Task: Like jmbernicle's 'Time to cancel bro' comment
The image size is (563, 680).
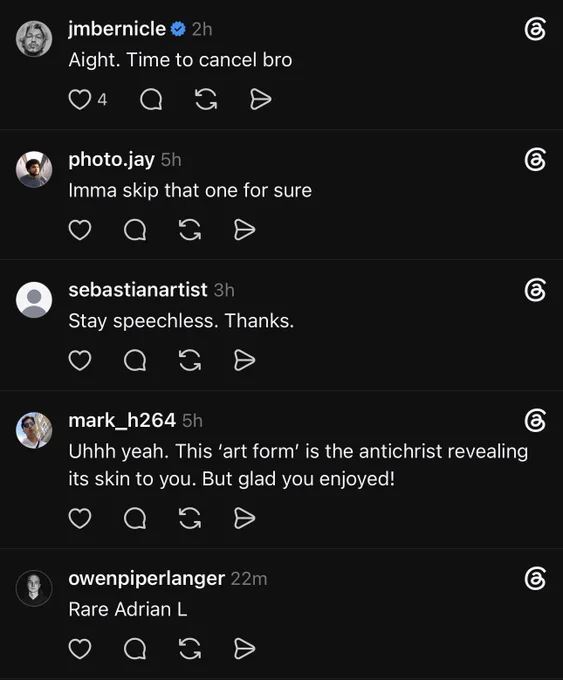Action: (80, 99)
